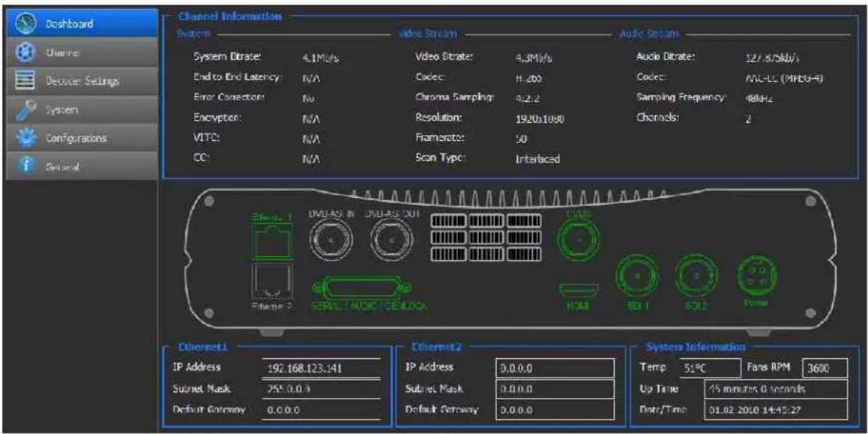Click the Temp field showing 51°C
Screen dimensions: 868x434
(x=710, y=368)
